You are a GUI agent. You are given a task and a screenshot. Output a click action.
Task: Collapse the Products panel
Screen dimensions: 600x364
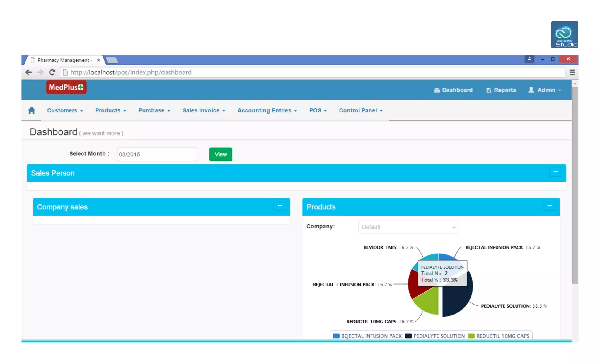(549, 206)
